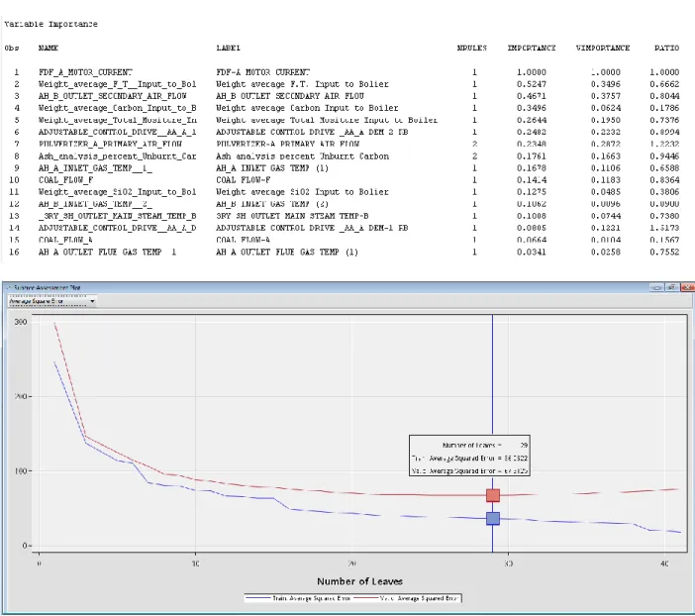Maximize the Subtree Assessment Plot window

coord(672,287)
